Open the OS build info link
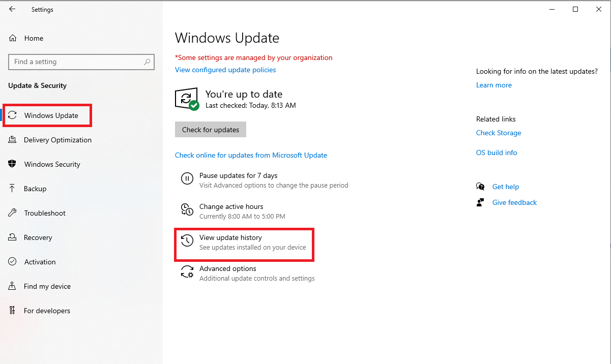611x364 pixels. pos(497,153)
